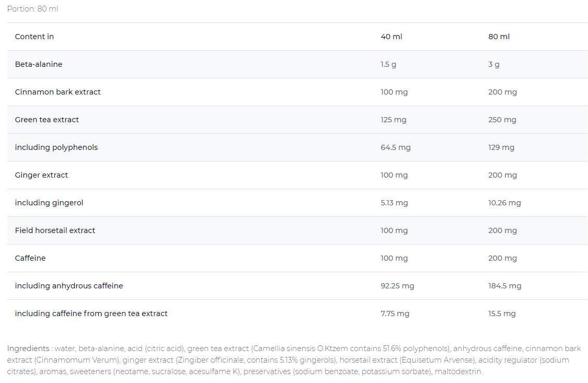Screen dimensions: 588x383
Task: Click the '1.5 g' Beta-alanine value
Action: coord(388,64)
